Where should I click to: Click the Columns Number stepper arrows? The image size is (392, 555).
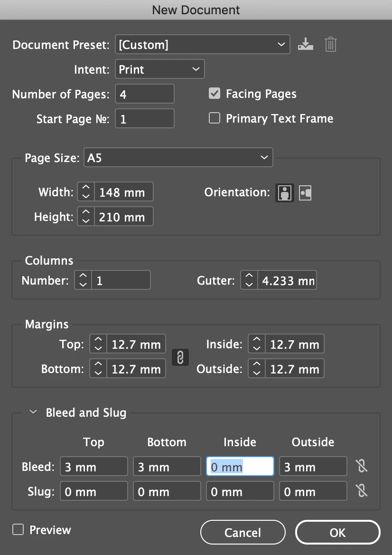coord(83,280)
